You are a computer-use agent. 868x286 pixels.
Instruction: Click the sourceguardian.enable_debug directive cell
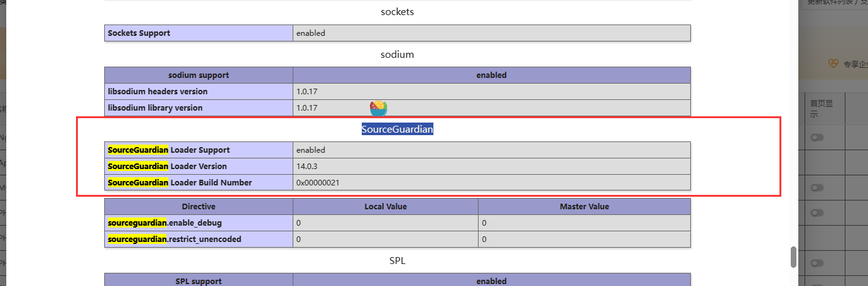(x=198, y=223)
